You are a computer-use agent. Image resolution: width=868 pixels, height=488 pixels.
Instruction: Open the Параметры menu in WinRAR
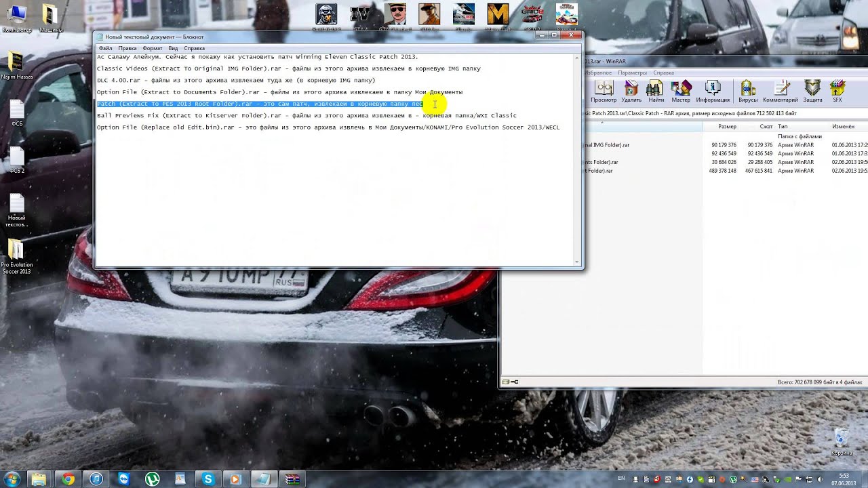coord(632,73)
